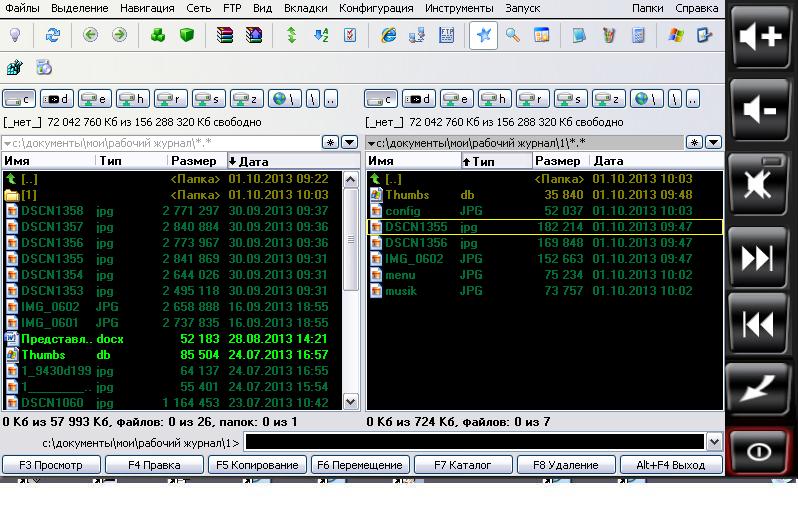
Task: Click the F5 Копирование button
Action: coord(256,465)
